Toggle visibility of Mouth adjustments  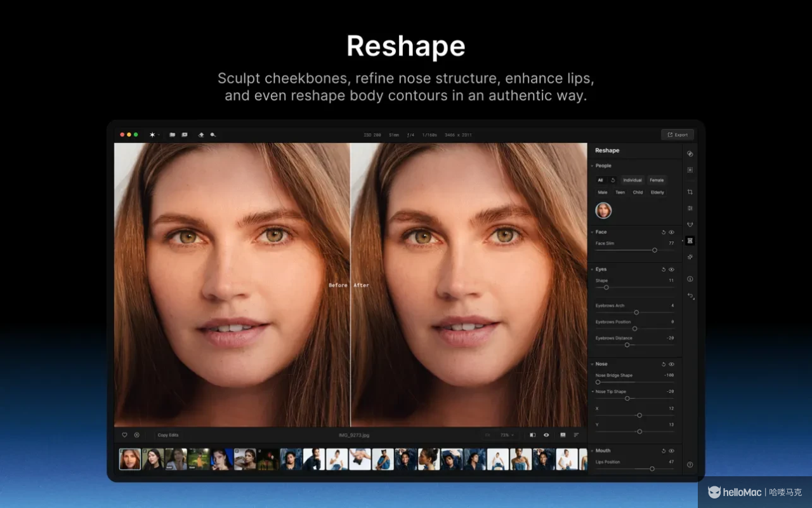[671, 451]
